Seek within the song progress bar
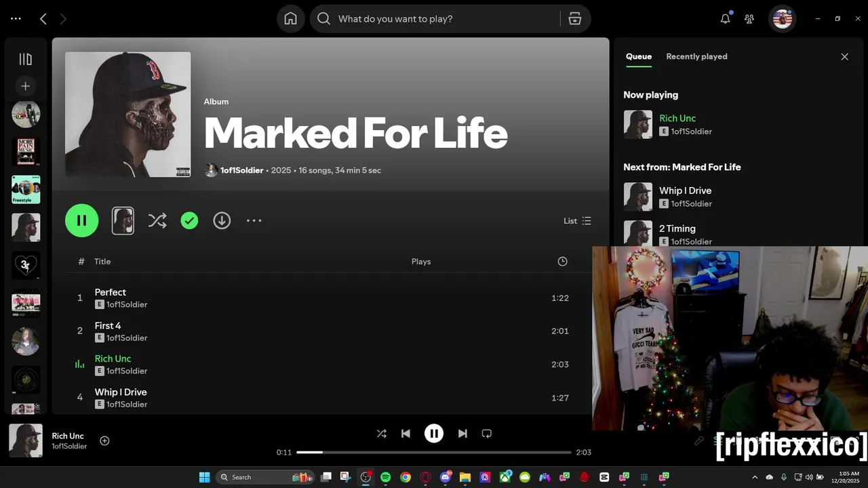Image resolution: width=868 pixels, height=488 pixels. click(434, 452)
